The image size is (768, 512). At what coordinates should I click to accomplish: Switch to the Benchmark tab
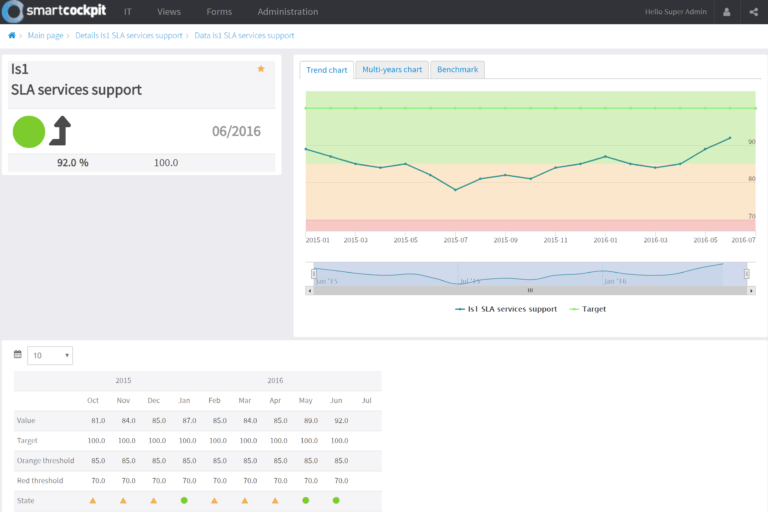click(457, 70)
